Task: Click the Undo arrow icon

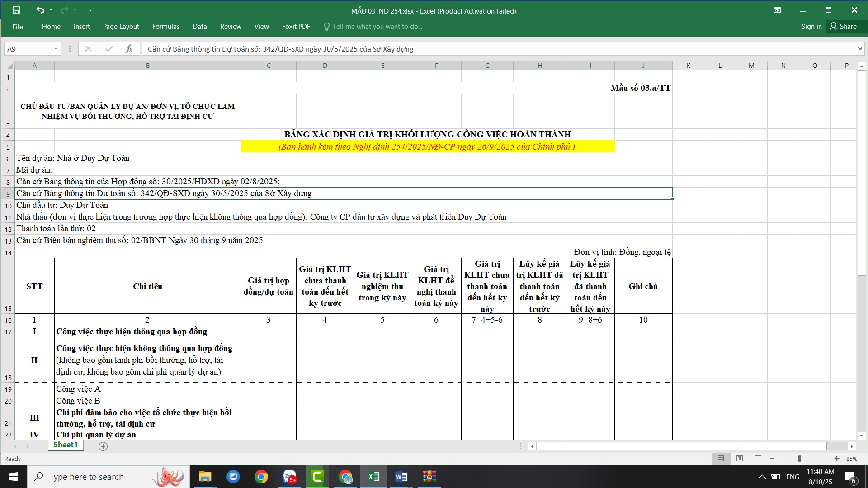Action: point(40,10)
